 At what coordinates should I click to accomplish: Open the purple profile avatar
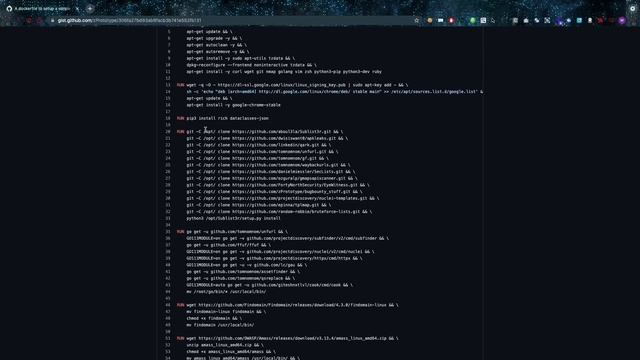(x=622, y=20)
